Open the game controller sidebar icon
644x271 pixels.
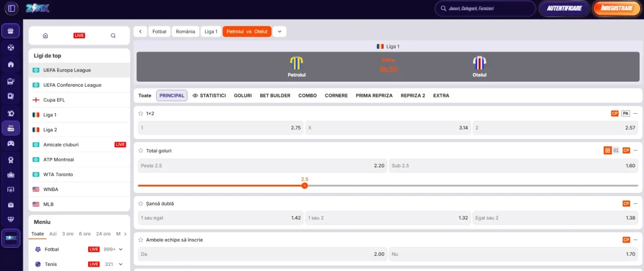coord(11,144)
